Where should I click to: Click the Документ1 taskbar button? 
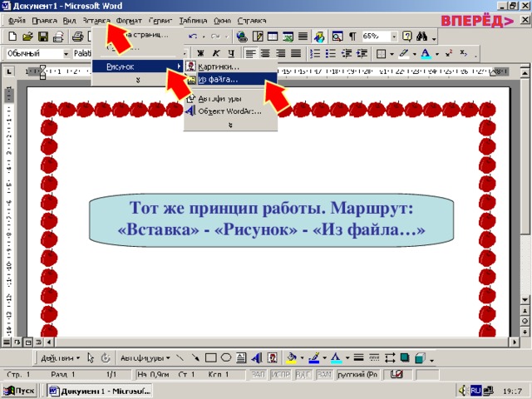pos(100,391)
